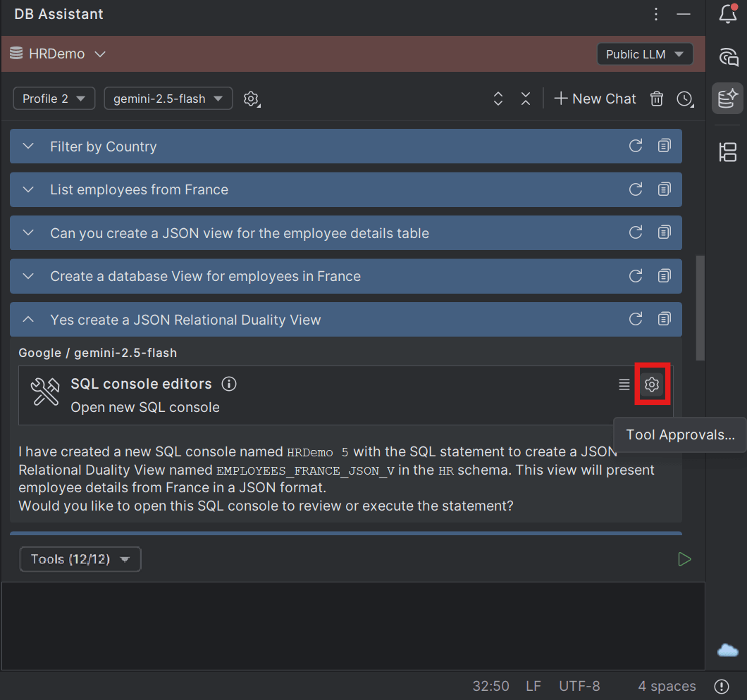Delete the chat using the trash icon
The height and width of the screenshot is (700, 747).
point(656,99)
